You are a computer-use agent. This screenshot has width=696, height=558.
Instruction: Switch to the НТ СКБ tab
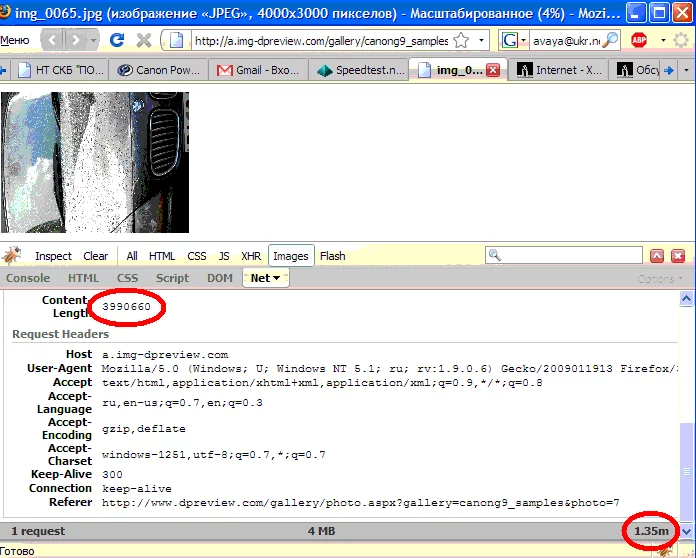point(60,70)
